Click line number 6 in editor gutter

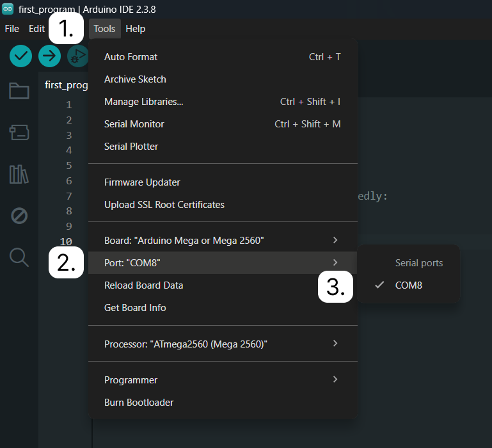click(x=69, y=181)
